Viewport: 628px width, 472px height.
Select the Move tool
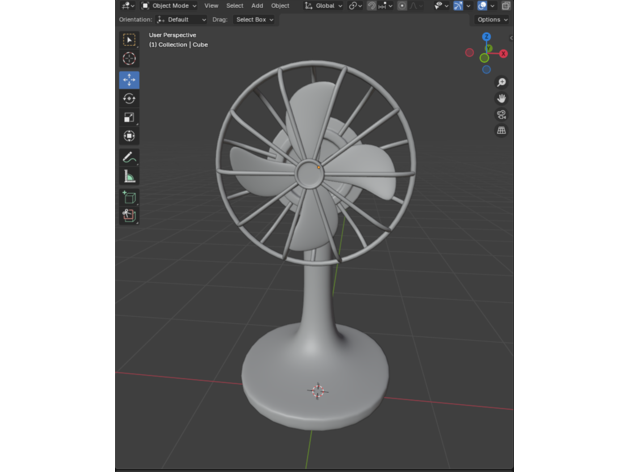click(129, 79)
